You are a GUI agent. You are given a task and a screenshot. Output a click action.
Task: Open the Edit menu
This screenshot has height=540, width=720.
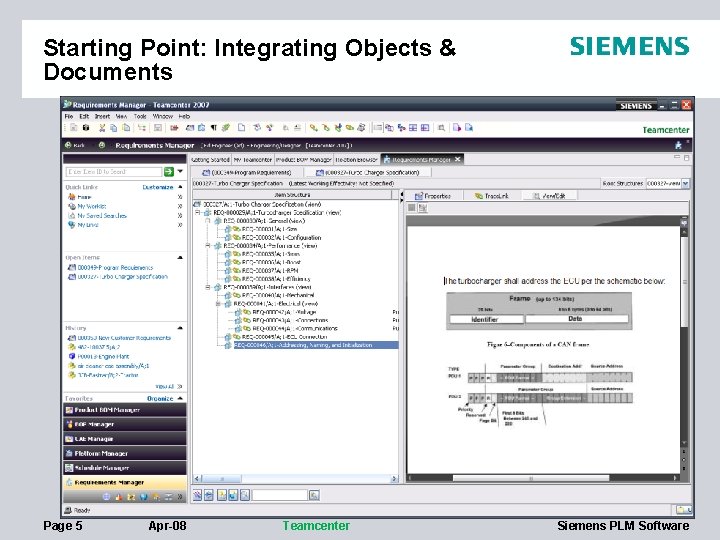coord(84,116)
